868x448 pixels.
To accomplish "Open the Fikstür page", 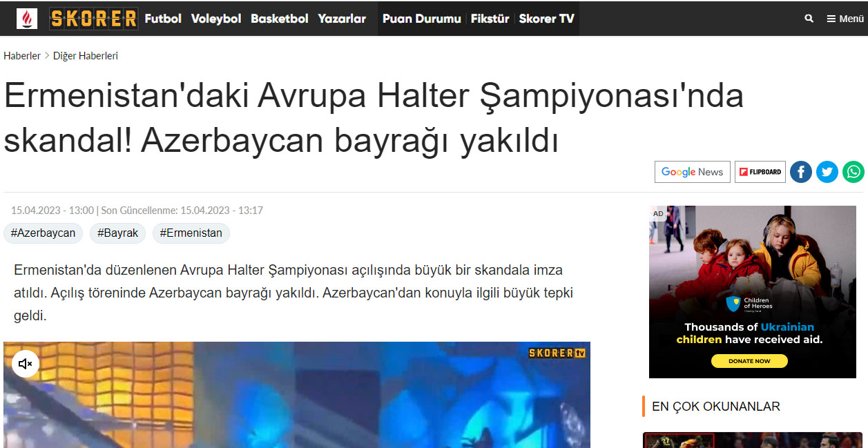I will tap(490, 19).
